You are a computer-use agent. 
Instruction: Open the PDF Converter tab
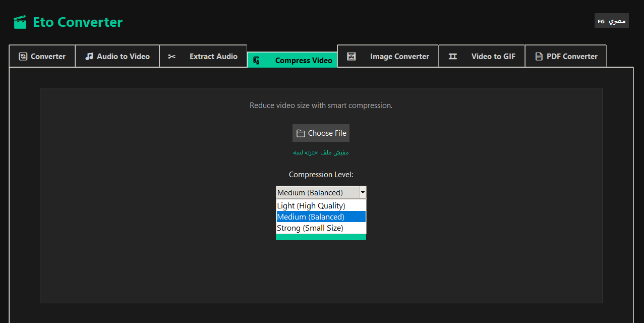click(x=566, y=56)
